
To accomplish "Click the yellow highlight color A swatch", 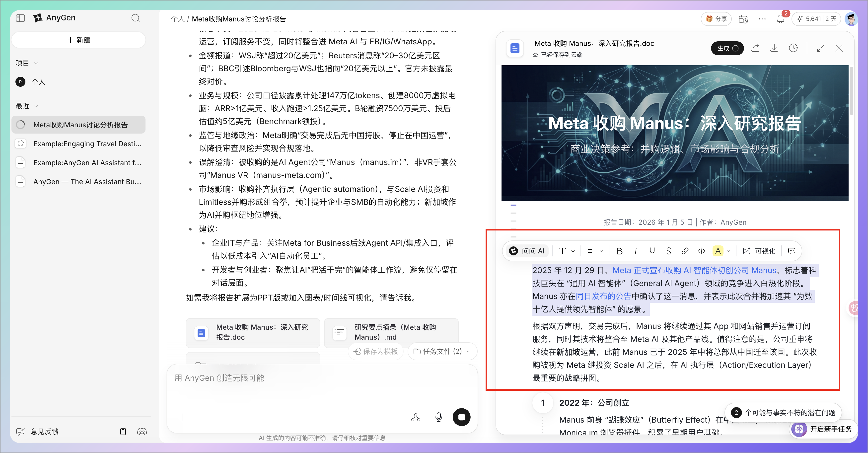I will coord(718,251).
